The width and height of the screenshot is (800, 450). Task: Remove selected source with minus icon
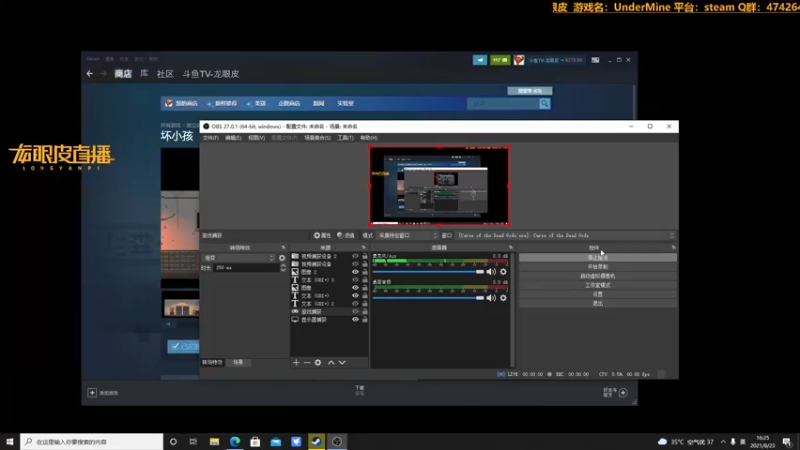(x=307, y=362)
